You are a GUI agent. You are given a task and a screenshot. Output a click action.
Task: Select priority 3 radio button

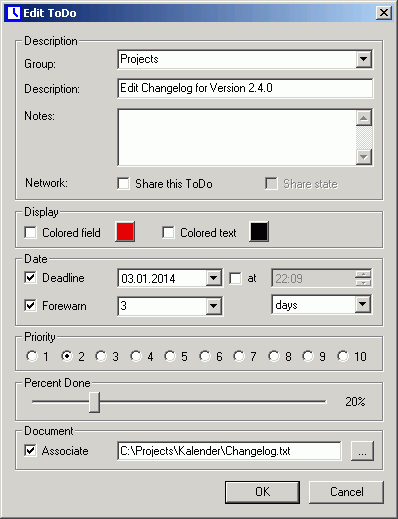point(101,356)
